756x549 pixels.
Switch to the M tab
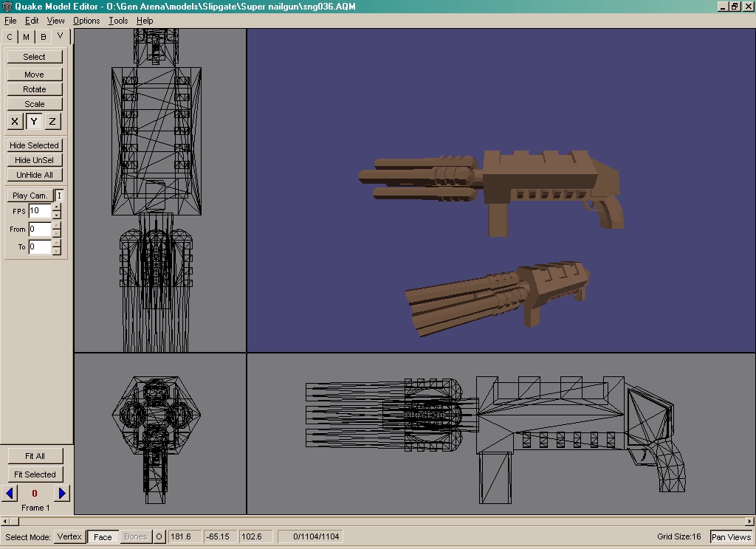(26, 37)
